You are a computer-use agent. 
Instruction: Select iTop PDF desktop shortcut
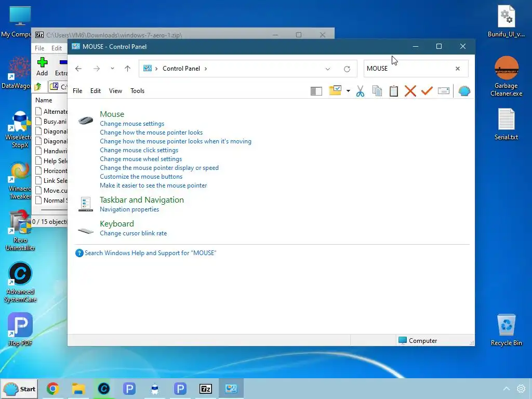pyautogui.click(x=20, y=329)
